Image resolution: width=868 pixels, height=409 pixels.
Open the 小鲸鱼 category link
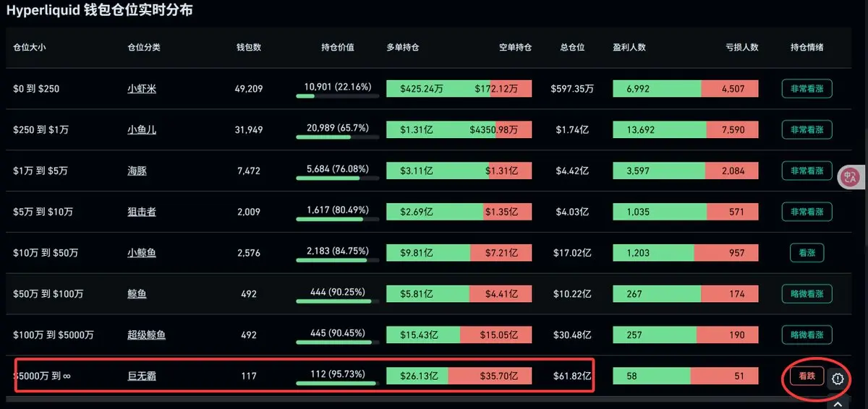coord(142,253)
